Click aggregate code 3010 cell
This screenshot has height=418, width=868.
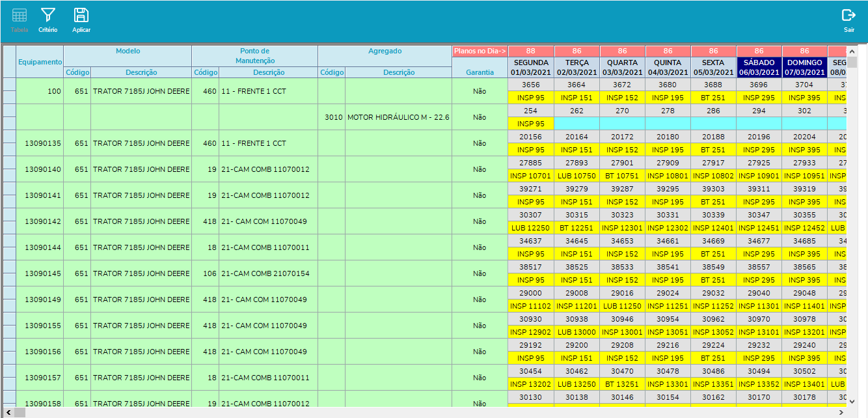pyautogui.click(x=332, y=117)
